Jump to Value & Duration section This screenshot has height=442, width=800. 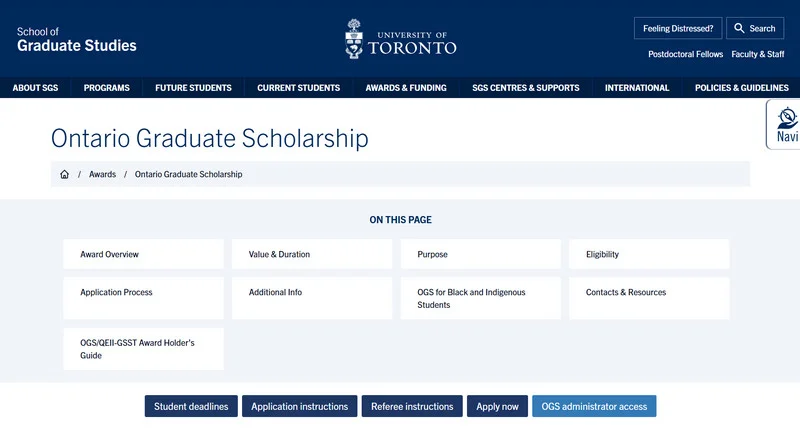(312, 254)
